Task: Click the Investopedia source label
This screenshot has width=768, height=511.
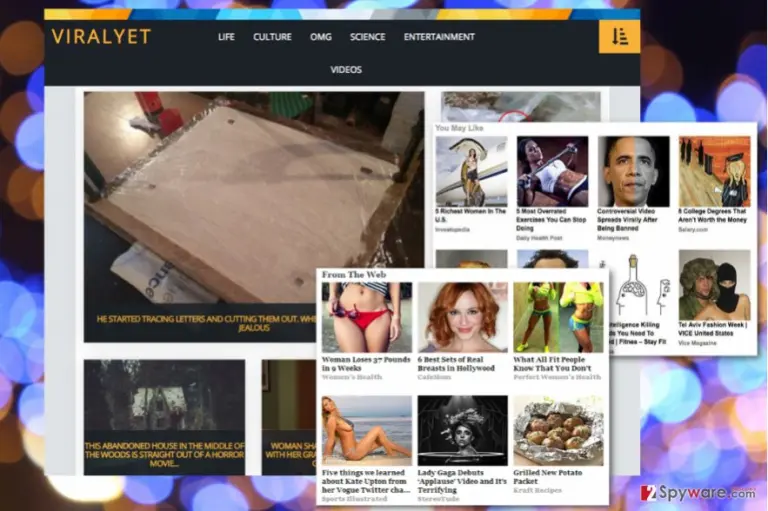Action: click(x=453, y=229)
